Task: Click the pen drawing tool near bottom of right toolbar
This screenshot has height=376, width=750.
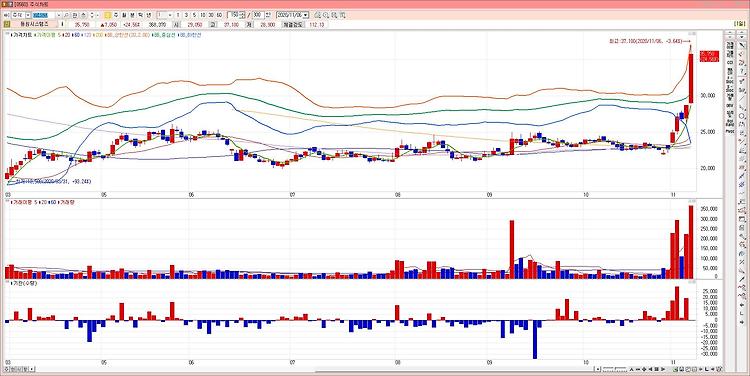Action: click(742, 278)
